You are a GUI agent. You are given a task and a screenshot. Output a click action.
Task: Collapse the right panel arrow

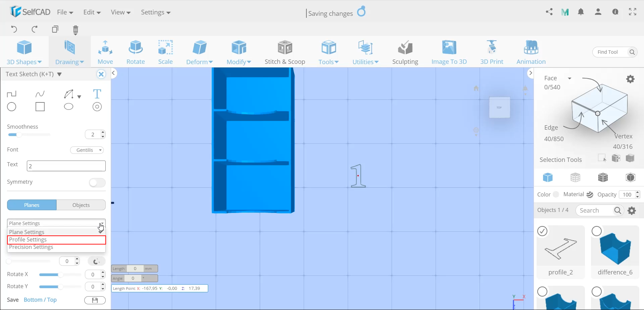point(530,73)
